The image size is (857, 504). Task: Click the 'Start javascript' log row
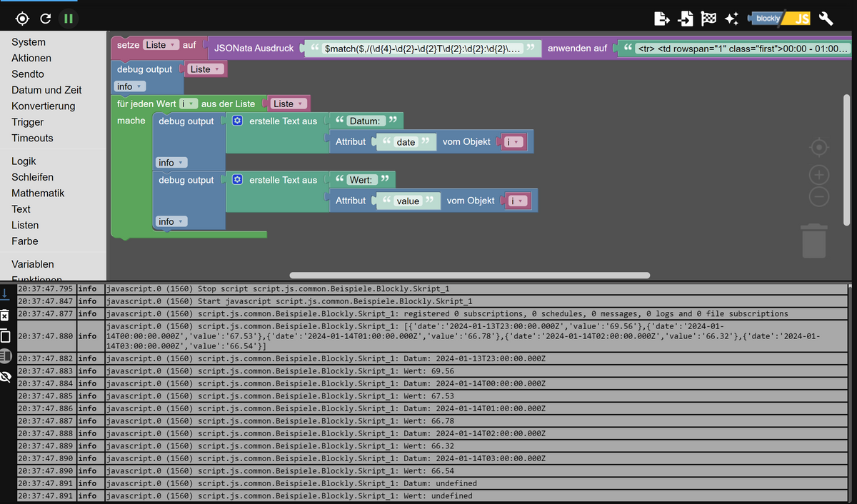click(433, 301)
